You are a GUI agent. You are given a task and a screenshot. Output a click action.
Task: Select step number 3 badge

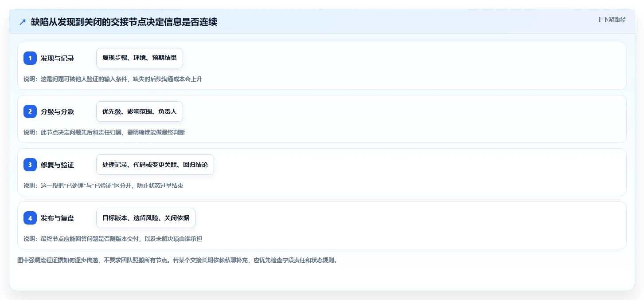(x=30, y=165)
